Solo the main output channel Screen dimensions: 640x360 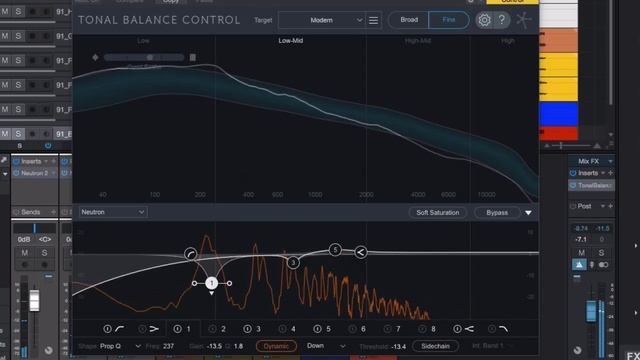pyautogui.click(x=601, y=253)
